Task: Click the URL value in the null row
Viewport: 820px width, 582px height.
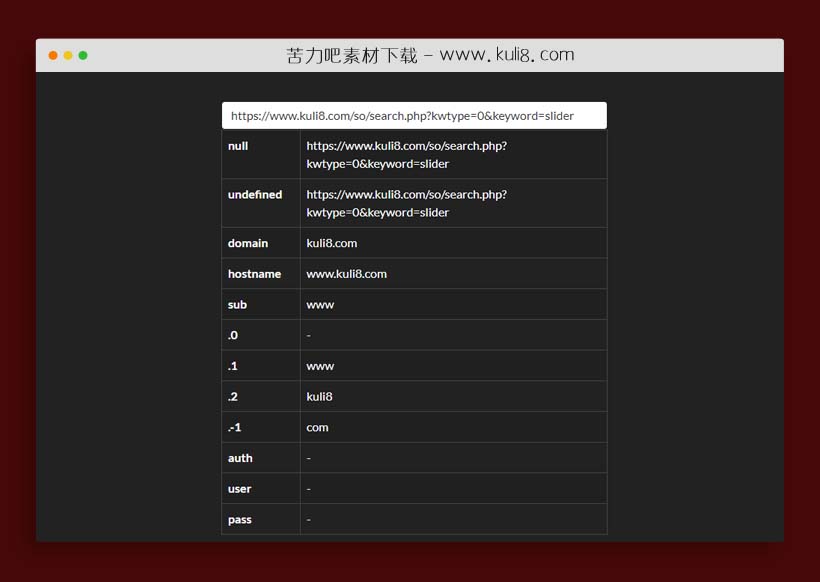Action: point(406,154)
